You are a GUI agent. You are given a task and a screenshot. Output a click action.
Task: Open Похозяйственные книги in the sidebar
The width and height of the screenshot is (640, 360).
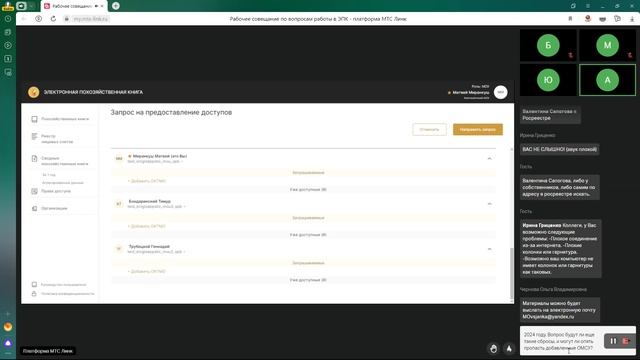(x=64, y=119)
